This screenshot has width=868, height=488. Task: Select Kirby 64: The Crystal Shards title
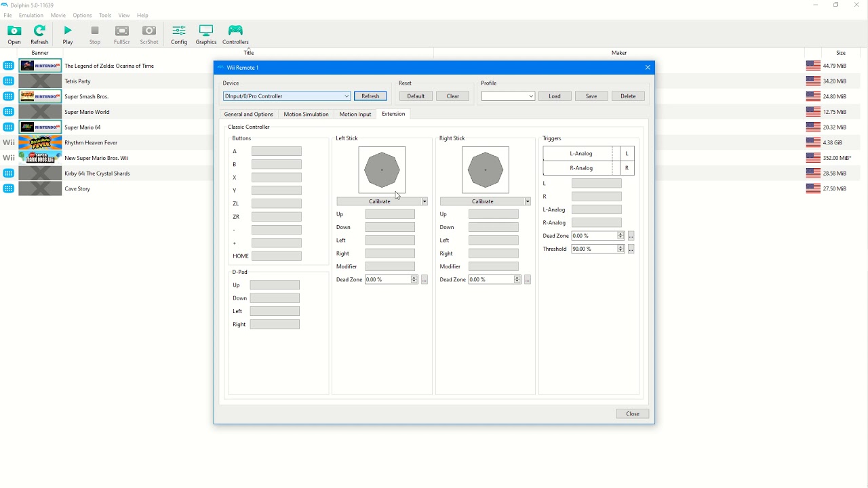tap(97, 174)
